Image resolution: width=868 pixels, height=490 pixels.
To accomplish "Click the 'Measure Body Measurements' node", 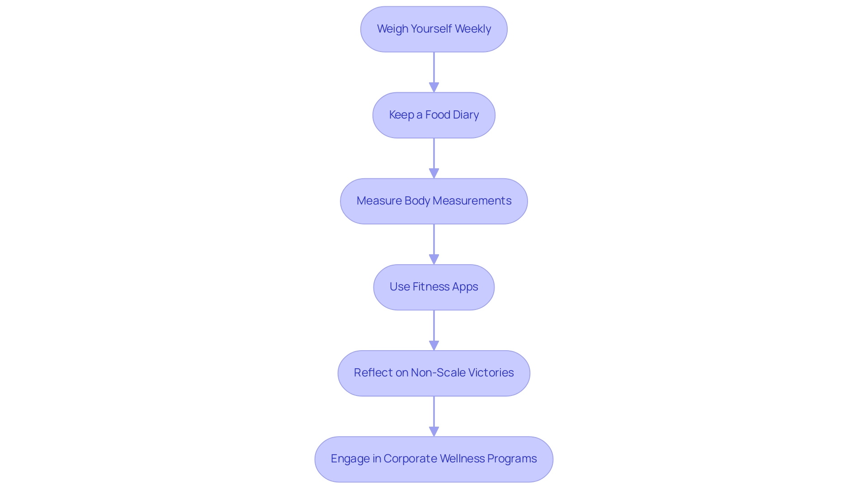I will click(x=434, y=200).
